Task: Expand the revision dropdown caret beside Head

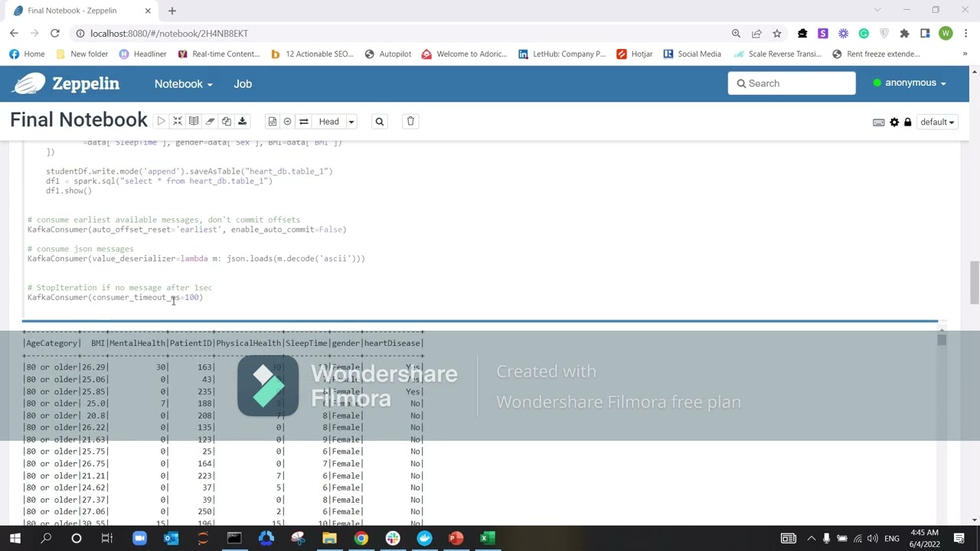Action: 351,121
